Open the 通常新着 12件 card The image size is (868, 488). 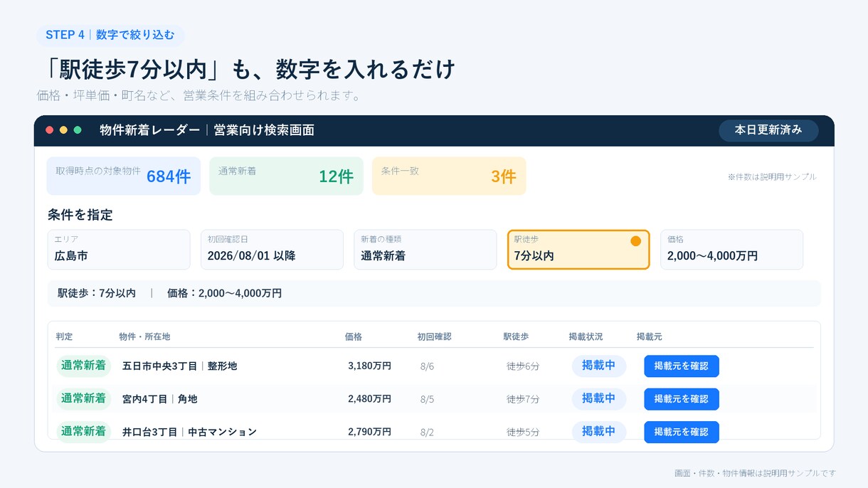point(286,176)
